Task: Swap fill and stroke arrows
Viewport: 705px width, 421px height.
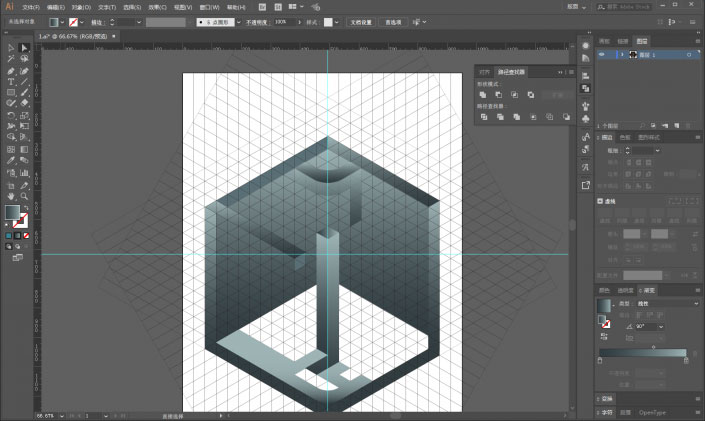Action: (26, 208)
